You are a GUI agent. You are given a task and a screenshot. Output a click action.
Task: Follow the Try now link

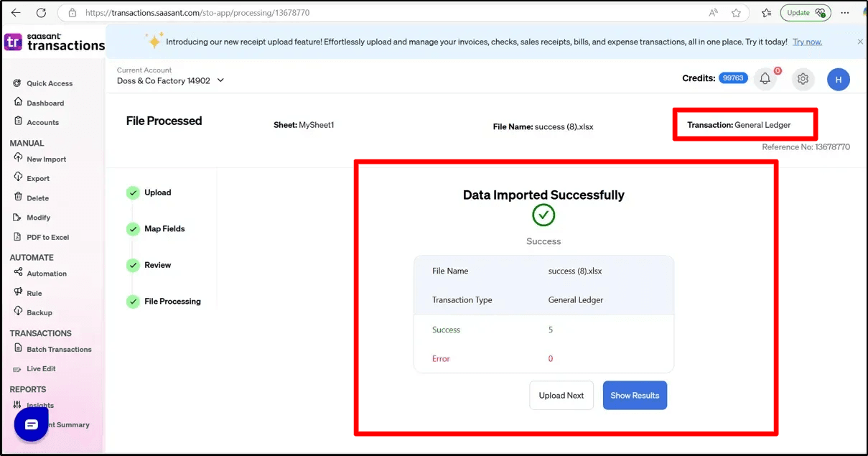tap(807, 42)
